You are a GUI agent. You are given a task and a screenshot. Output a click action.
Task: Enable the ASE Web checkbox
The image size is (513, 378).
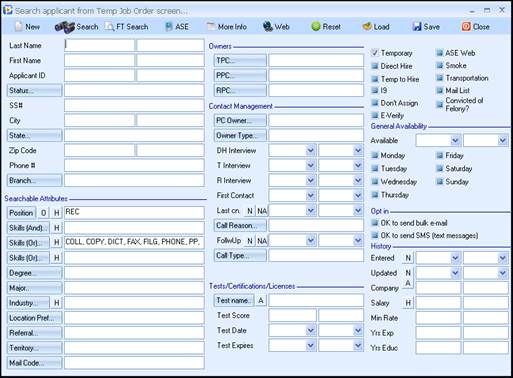[440, 53]
